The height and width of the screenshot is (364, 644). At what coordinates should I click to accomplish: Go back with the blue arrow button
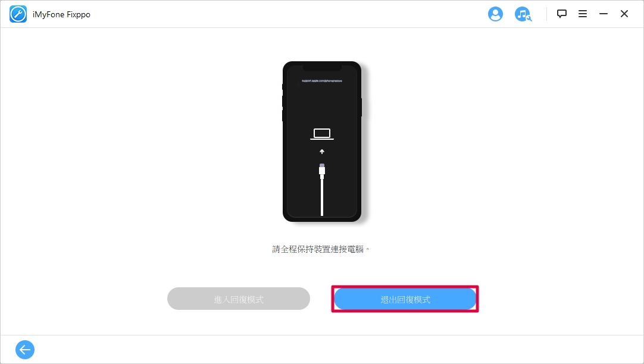(25, 350)
